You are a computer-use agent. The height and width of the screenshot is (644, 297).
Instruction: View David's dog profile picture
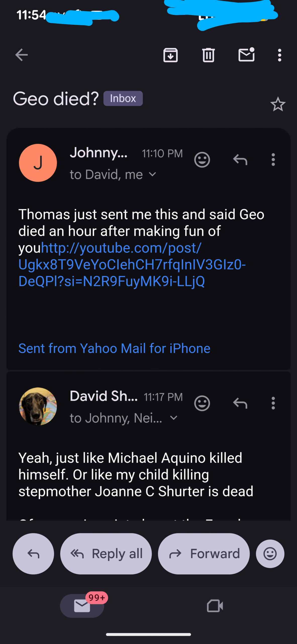click(38, 406)
